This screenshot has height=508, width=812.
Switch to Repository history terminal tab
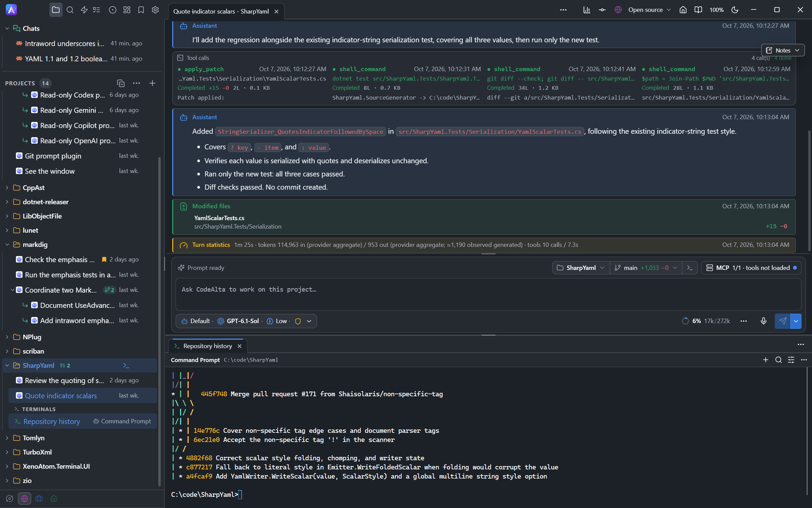click(x=207, y=346)
